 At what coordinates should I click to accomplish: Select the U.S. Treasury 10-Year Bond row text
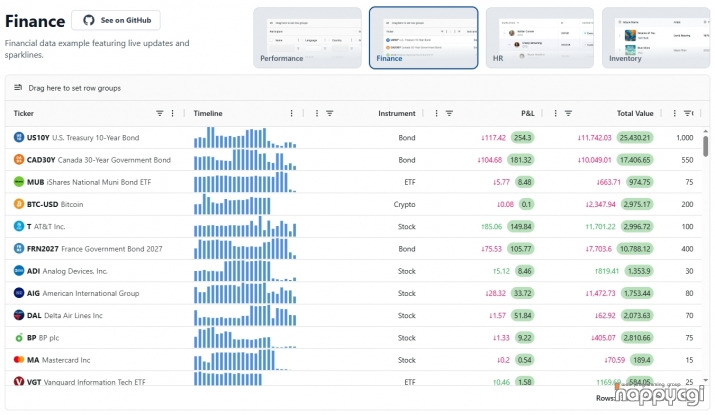click(95, 137)
